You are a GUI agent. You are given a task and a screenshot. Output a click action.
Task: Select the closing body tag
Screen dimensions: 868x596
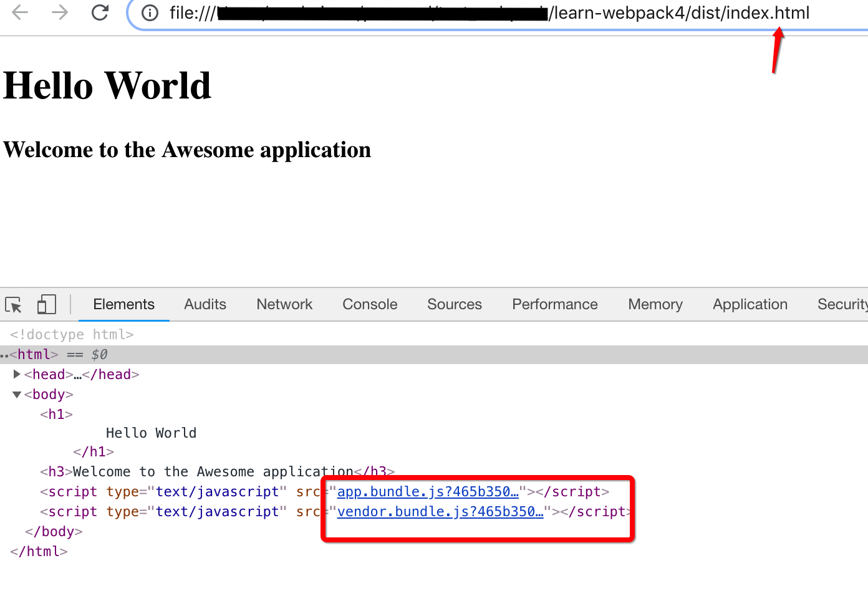(x=54, y=532)
